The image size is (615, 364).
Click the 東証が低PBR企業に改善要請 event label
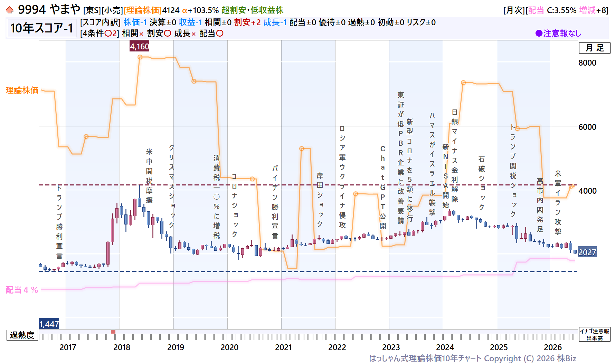tap(401, 158)
